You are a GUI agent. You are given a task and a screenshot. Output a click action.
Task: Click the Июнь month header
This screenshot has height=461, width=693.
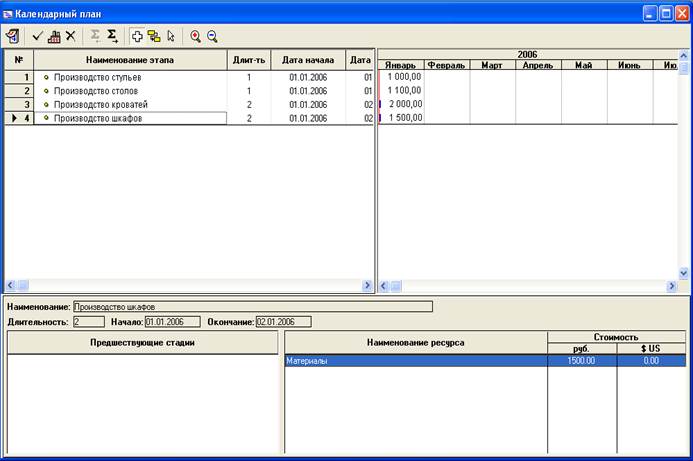point(629,65)
